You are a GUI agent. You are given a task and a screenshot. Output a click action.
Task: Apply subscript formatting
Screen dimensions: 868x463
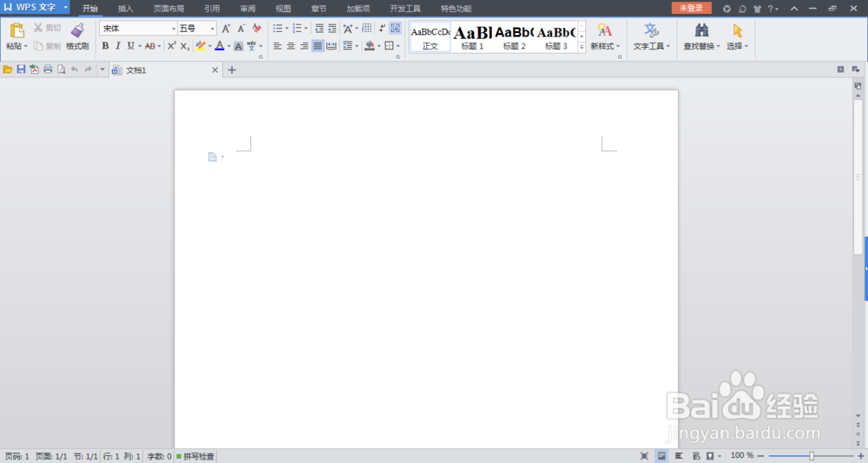tap(185, 46)
